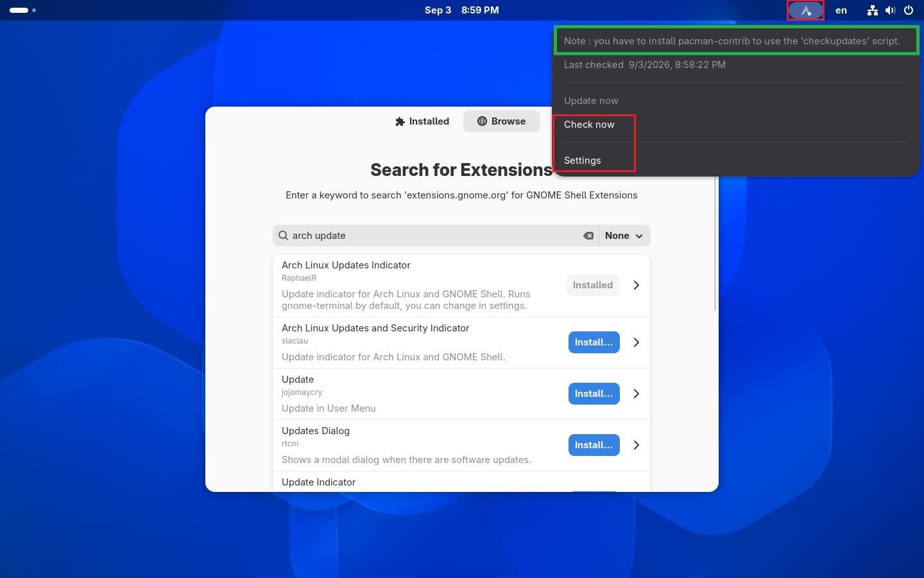Click the results list scrollbar
This screenshot has height=578, width=924.
point(715,244)
